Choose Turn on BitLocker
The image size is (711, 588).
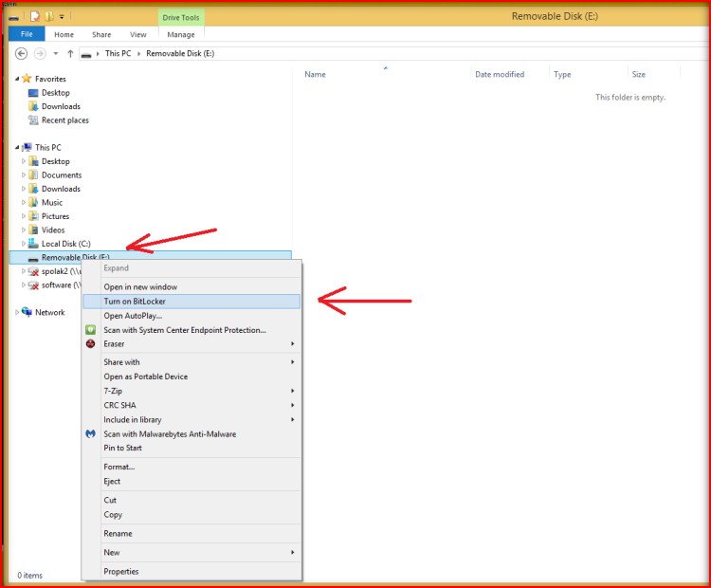(x=191, y=302)
